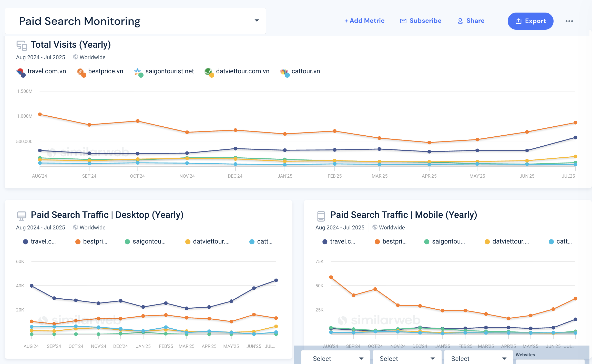Click the Total Visits (Yearly) chart title

pos(71,45)
